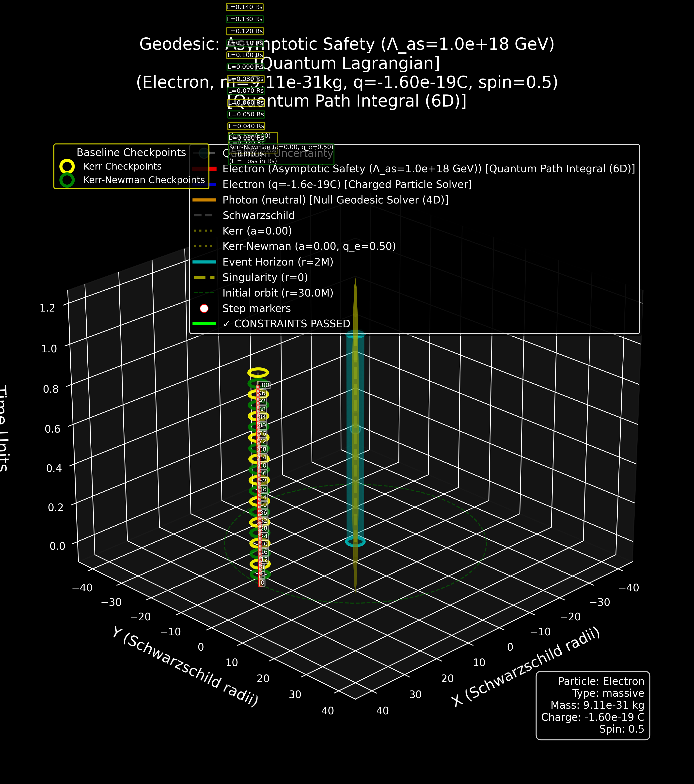Select the 'Step markers' legend text
This screenshot has width=694, height=784.
[257, 308]
